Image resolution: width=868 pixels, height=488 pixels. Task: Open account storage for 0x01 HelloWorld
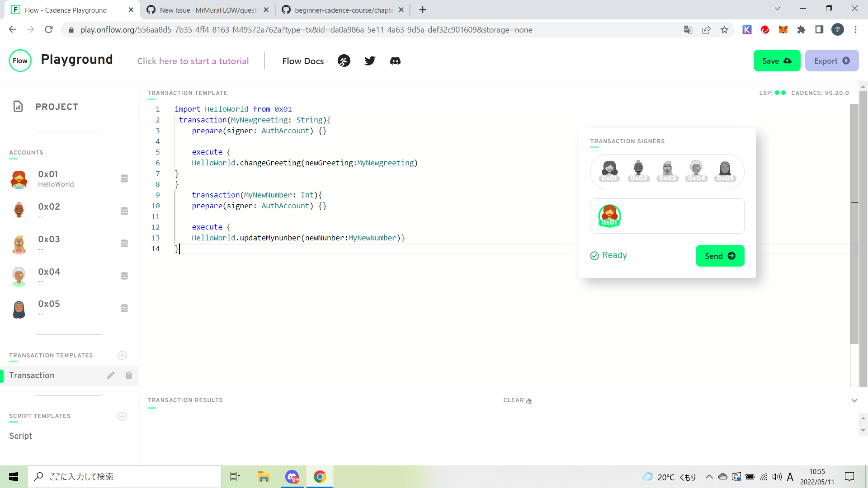click(124, 178)
